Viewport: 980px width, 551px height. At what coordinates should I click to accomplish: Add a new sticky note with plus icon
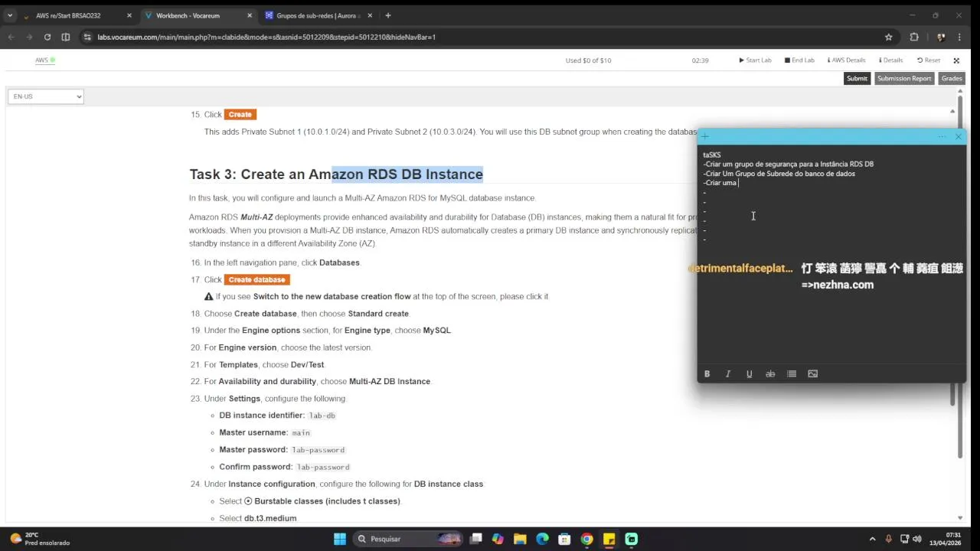(x=705, y=136)
